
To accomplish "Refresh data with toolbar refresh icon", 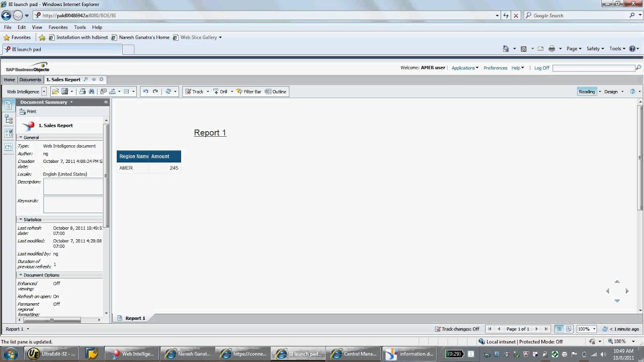I will (x=168, y=92).
